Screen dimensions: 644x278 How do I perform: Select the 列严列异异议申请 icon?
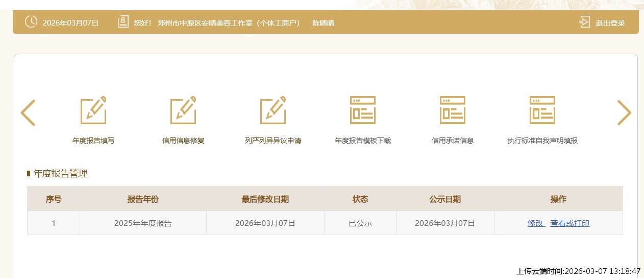pos(273,110)
